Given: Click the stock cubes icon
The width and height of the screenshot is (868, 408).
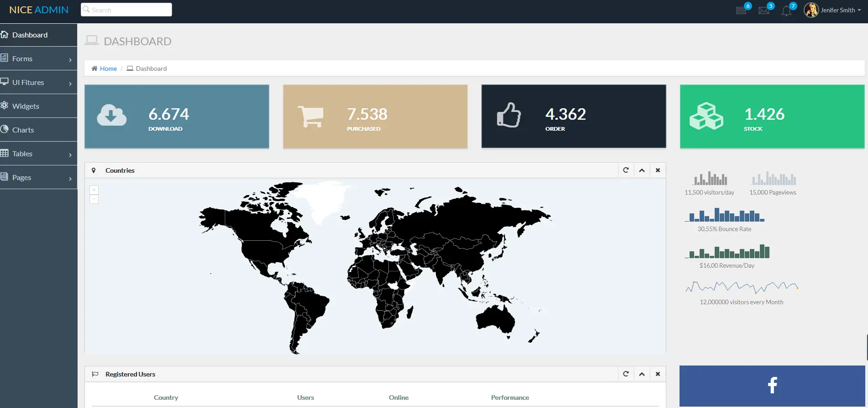Looking at the screenshot, I should coord(706,116).
